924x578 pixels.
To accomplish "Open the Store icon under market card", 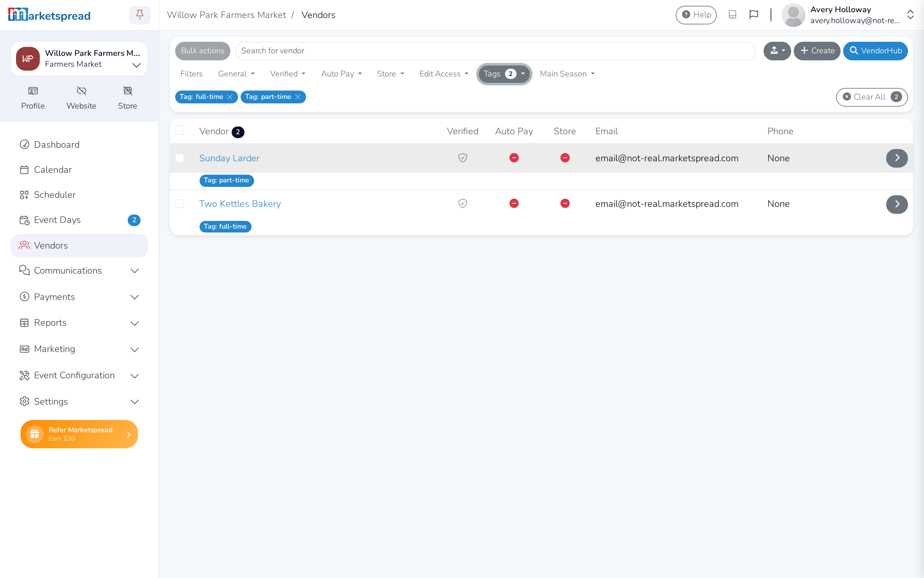I will click(x=127, y=98).
